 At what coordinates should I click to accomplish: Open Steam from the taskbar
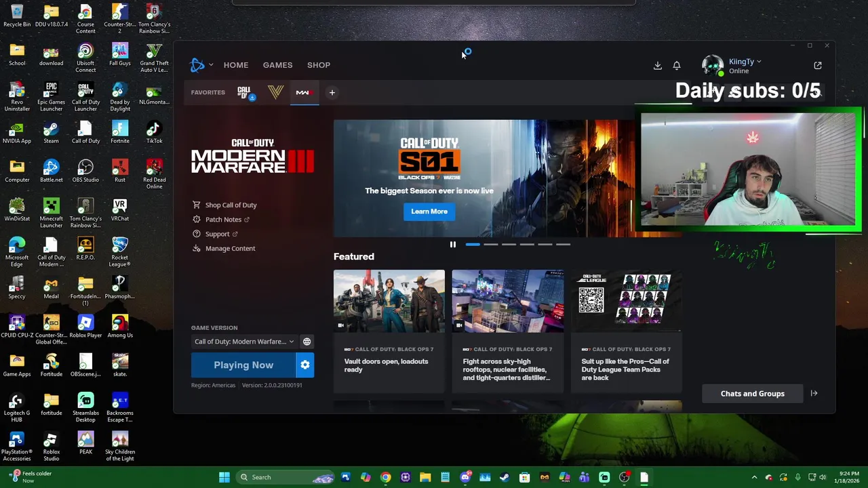pos(505,477)
